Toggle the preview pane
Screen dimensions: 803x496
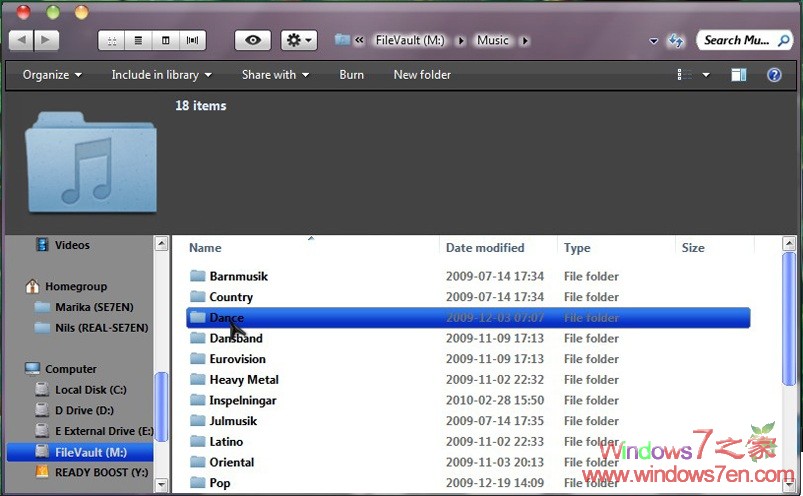pos(738,75)
